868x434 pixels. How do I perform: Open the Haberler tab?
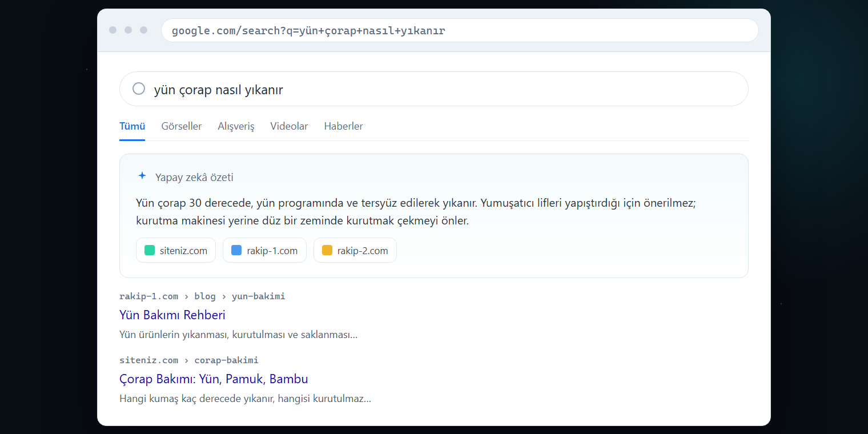click(343, 126)
